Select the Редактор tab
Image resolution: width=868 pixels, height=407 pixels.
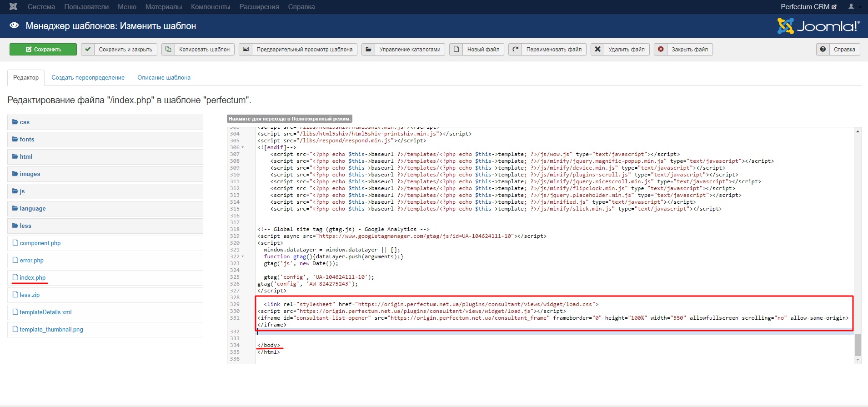26,78
